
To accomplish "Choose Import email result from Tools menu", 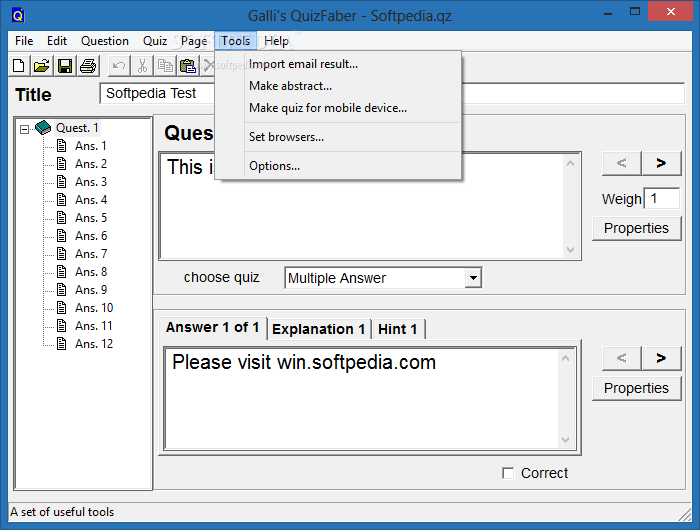I will [x=338, y=64].
